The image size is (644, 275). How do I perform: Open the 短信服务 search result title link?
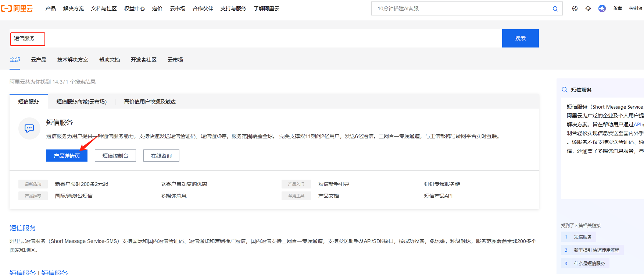click(23, 228)
